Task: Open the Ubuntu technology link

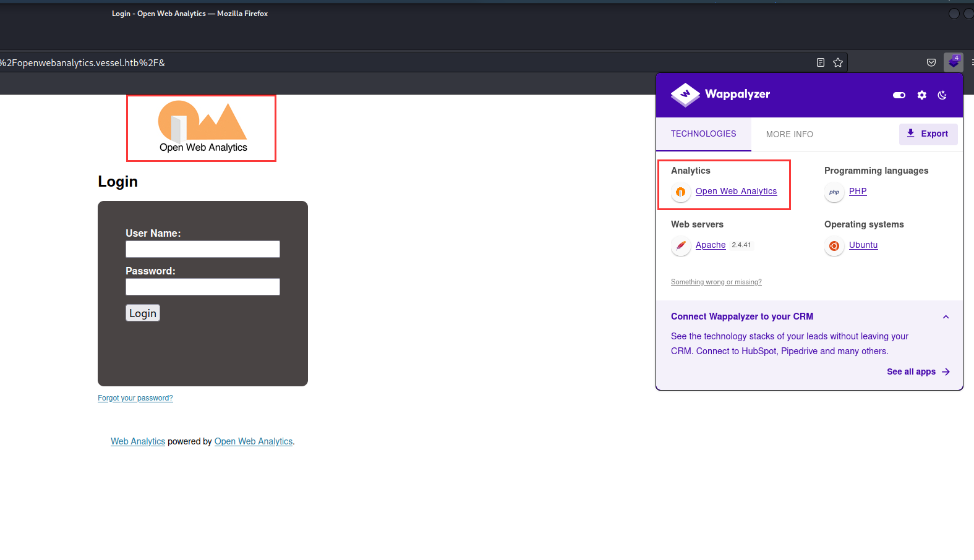Action: click(x=863, y=245)
